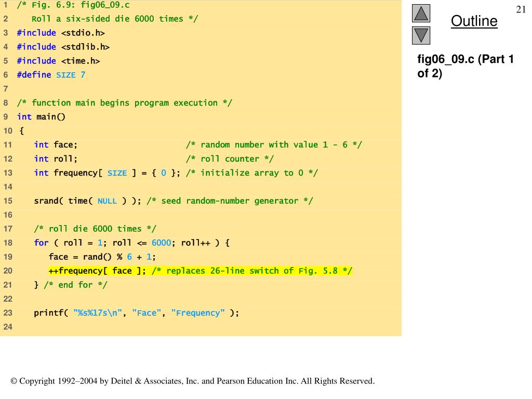Click the '#include <time.h>' line
Viewport: 532px width, 399px height.
58,61
